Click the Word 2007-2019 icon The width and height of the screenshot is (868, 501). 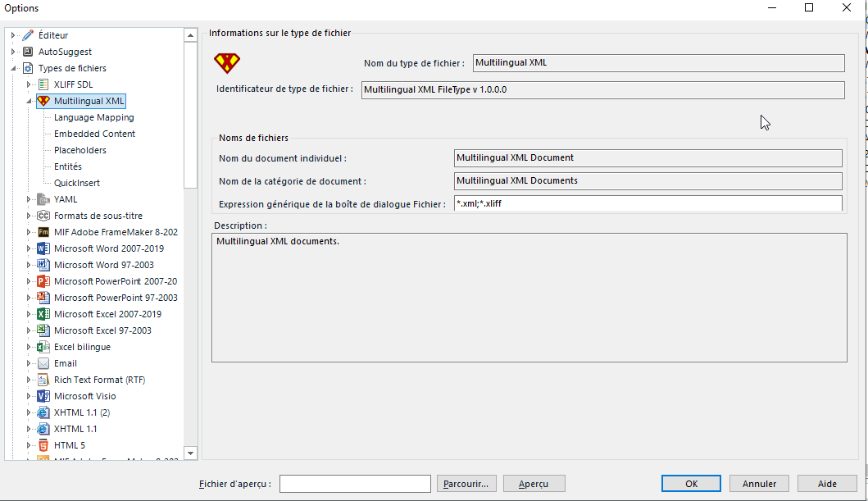(x=43, y=248)
